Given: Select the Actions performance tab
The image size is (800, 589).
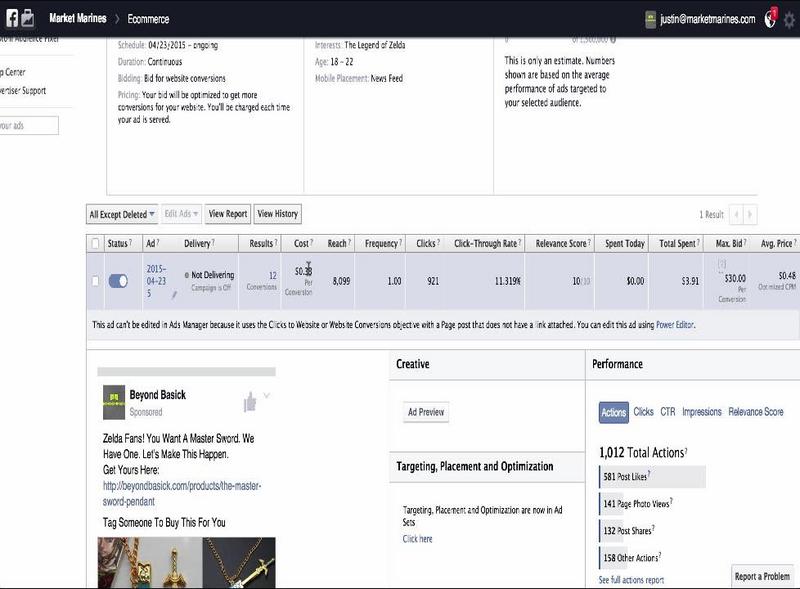Looking at the screenshot, I should click(x=614, y=412).
